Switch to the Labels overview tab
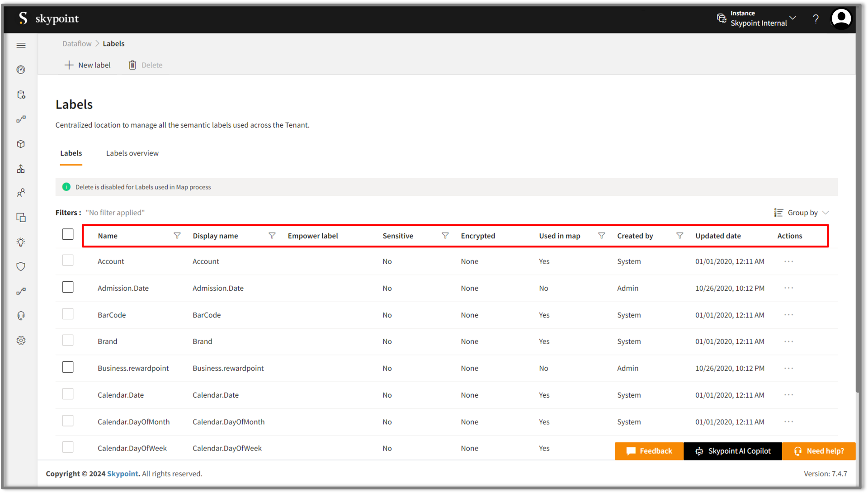 coord(132,153)
